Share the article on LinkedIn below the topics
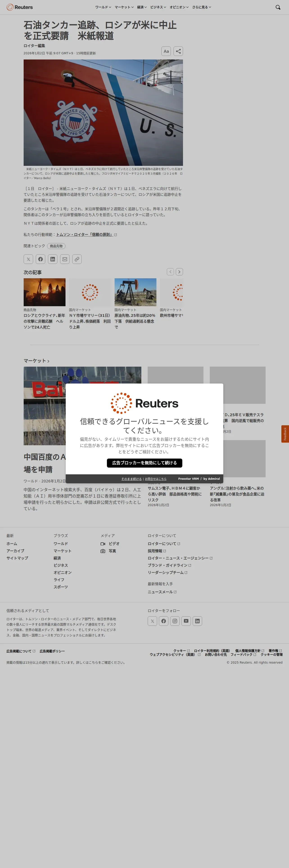 52,259
